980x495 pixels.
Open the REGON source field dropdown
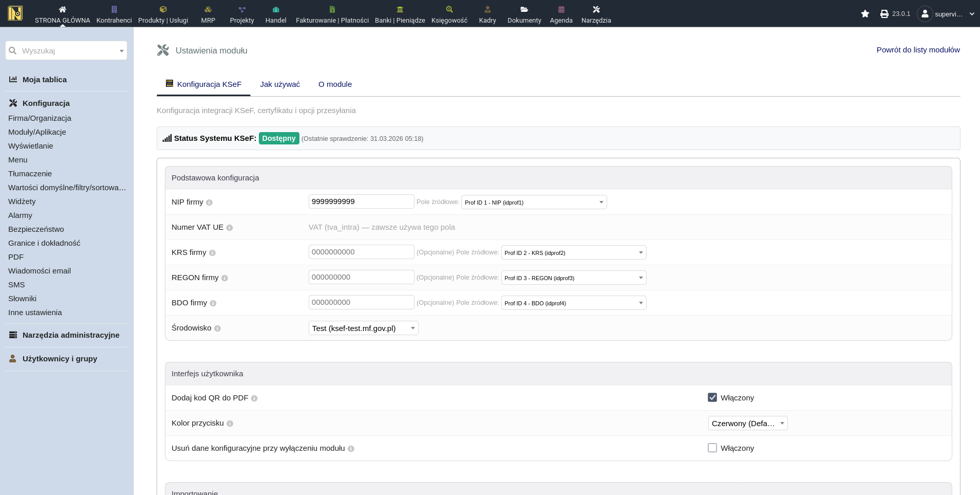pyautogui.click(x=573, y=278)
